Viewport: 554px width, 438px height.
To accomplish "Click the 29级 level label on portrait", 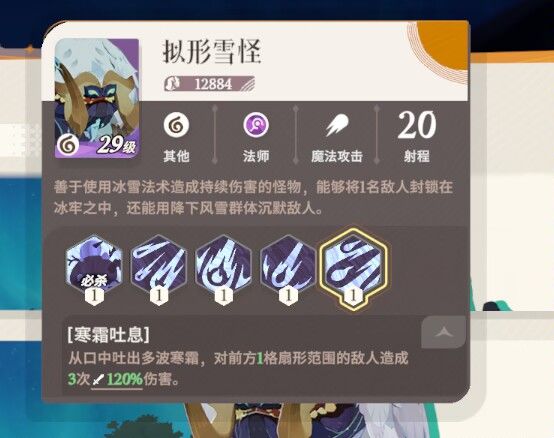I will [116, 144].
